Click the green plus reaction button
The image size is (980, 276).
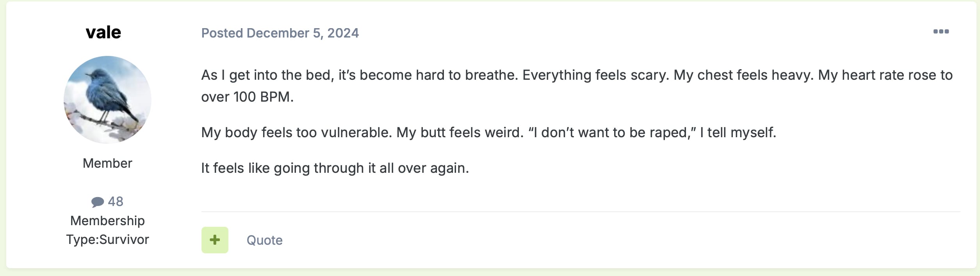(x=215, y=240)
